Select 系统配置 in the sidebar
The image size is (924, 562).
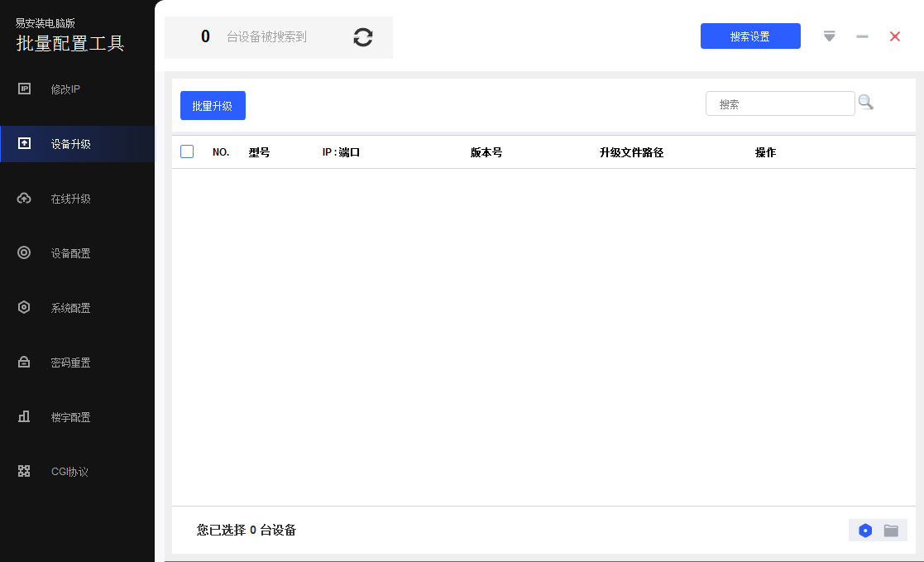point(69,308)
